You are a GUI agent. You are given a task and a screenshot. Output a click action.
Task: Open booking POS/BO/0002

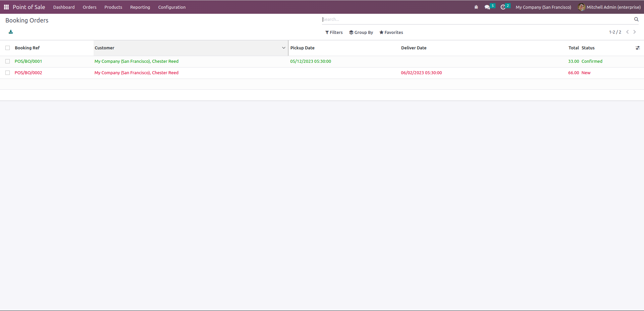coord(29,73)
